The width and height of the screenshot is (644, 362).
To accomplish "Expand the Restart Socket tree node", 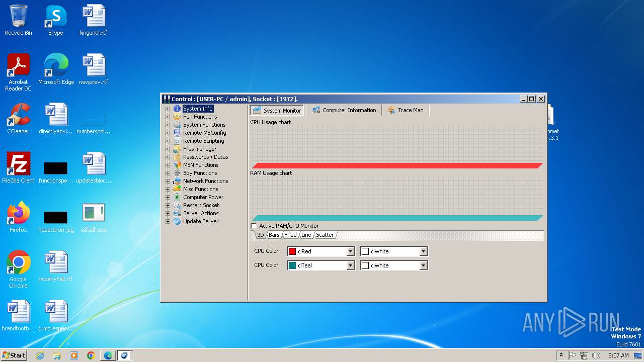I will [x=168, y=205].
